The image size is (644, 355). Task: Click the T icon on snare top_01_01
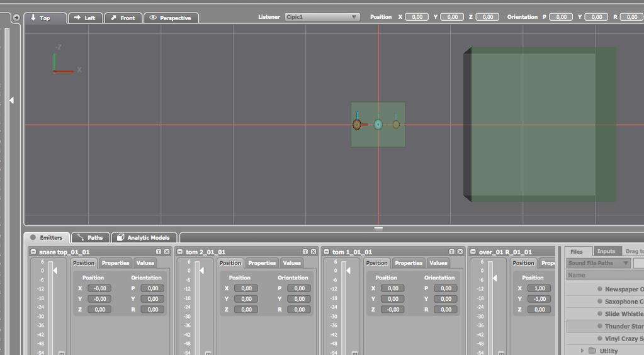[x=159, y=252]
